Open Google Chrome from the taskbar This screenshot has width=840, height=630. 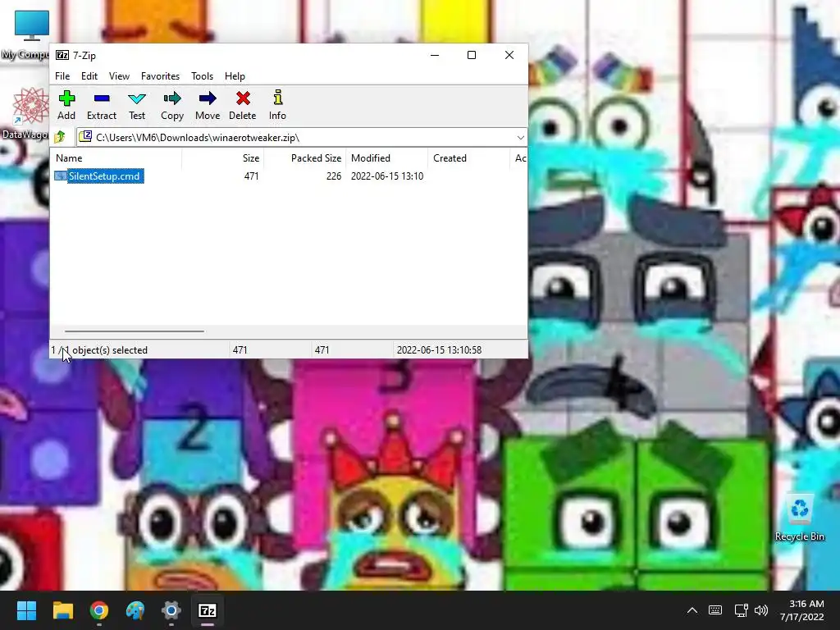[x=99, y=610]
